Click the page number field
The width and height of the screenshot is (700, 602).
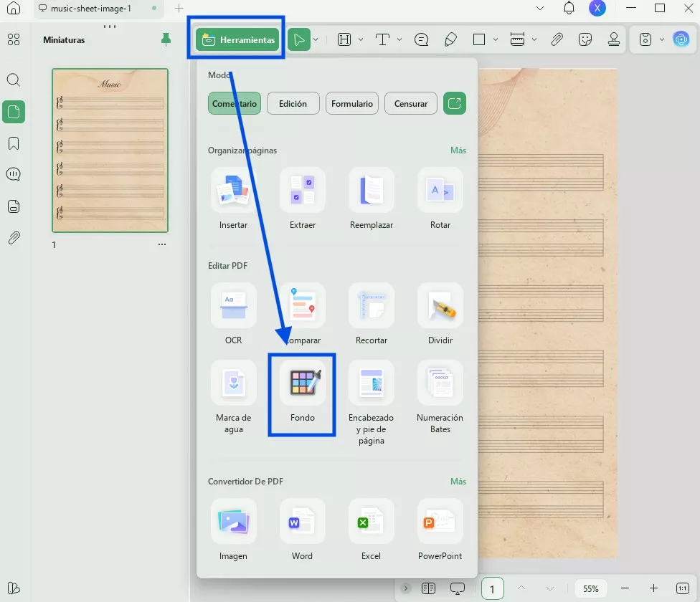pos(493,588)
